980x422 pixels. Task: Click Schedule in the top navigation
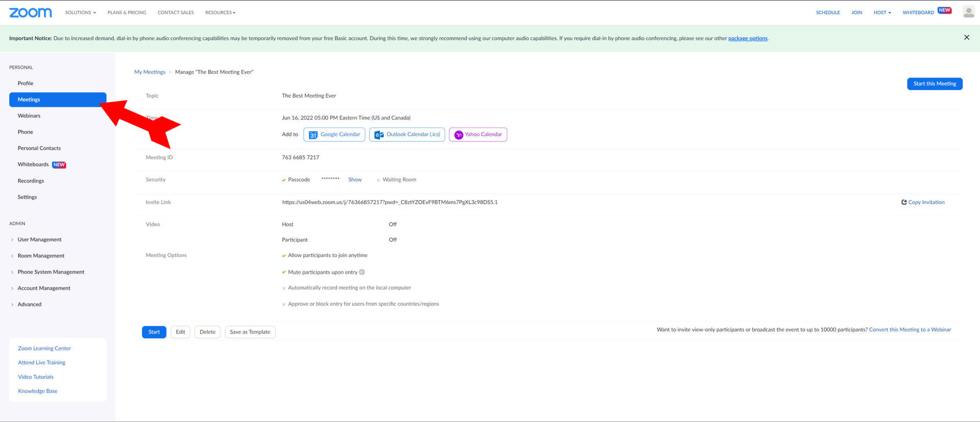pos(828,12)
